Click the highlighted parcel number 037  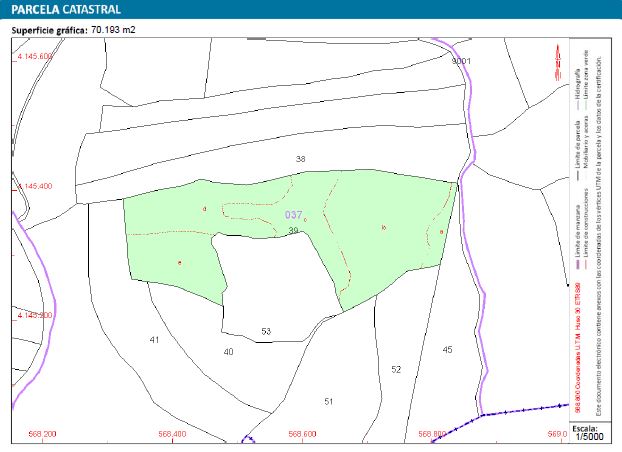coord(293,215)
